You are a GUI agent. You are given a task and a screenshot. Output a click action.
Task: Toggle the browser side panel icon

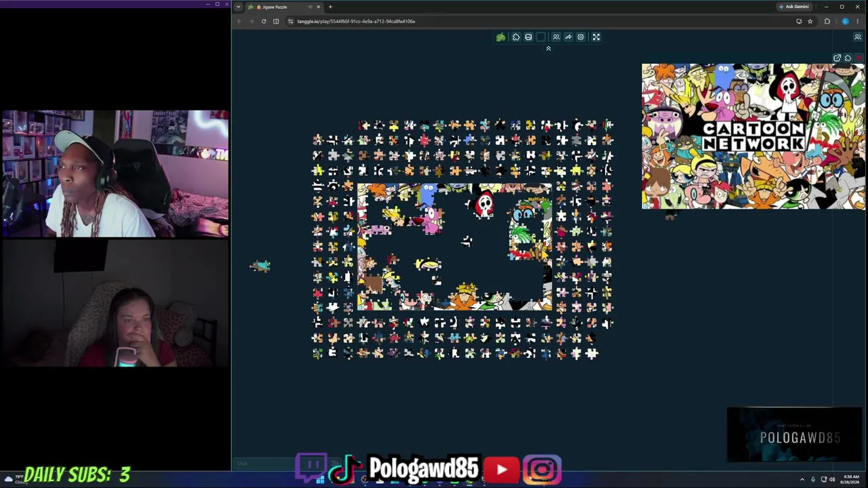coord(276,21)
